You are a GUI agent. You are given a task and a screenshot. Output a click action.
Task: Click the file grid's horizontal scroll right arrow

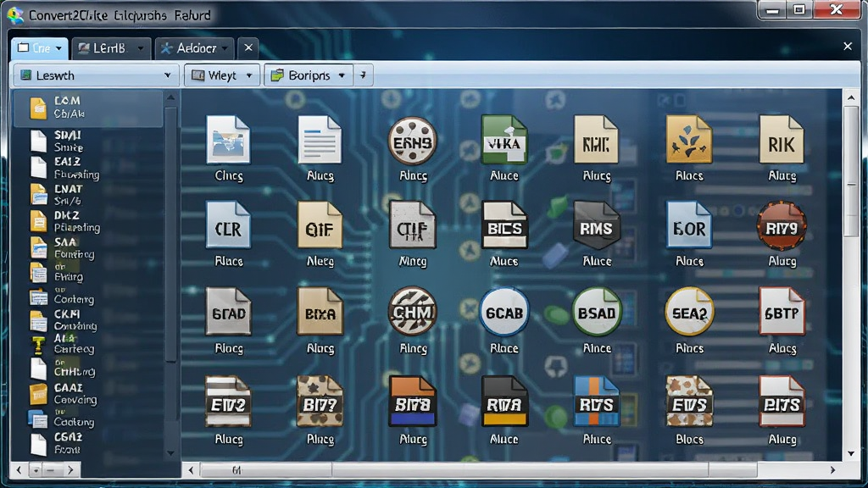click(x=832, y=470)
